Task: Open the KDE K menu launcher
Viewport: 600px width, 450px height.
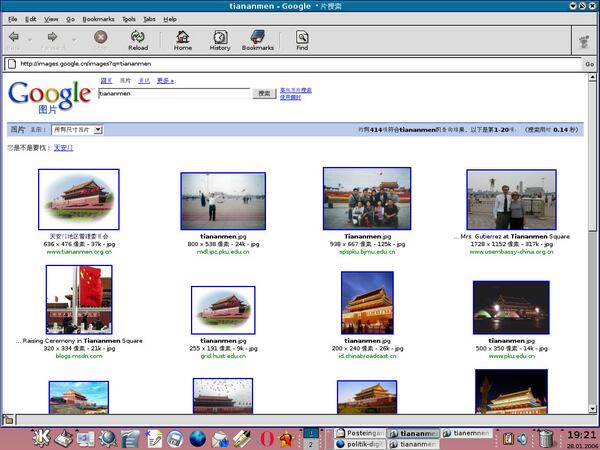Action: coord(41,439)
